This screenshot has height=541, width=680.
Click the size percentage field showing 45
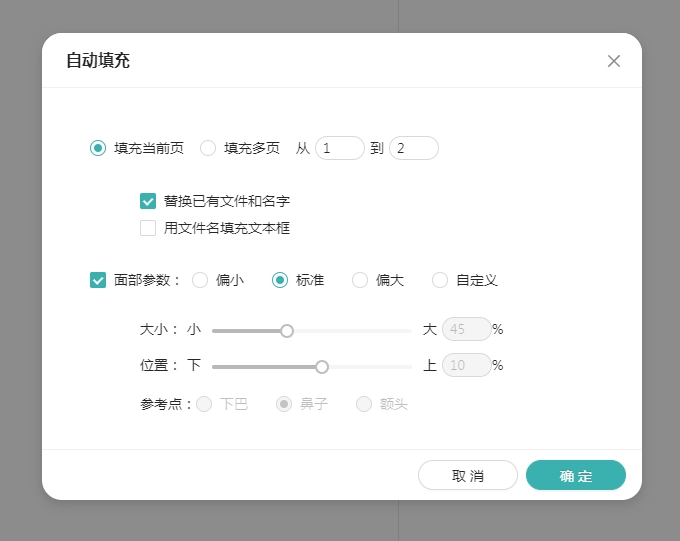point(466,329)
